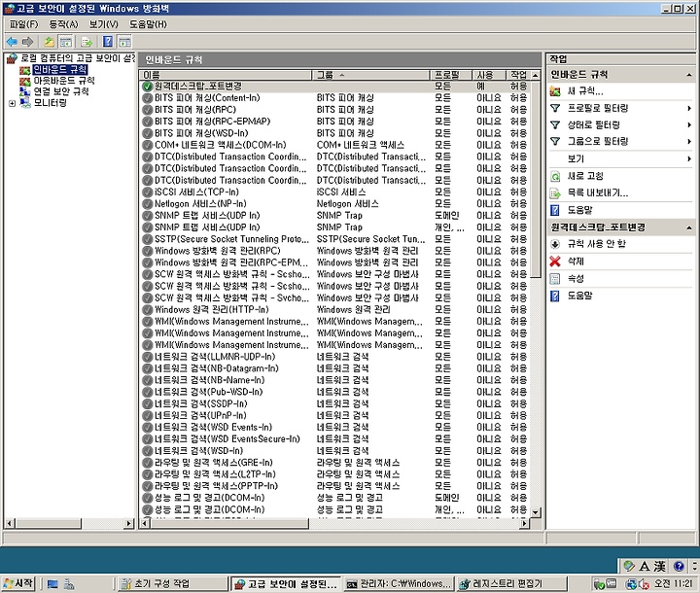This screenshot has height=593, width=700.
Task: Click the 도움말 icon under 원격데스크탑_포트변경 section
Action: pos(555,296)
